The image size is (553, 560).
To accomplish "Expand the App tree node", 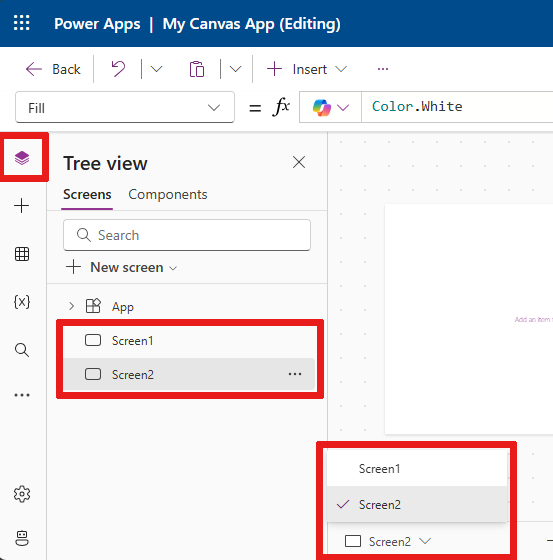I will pyautogui.click(x=71, y=306).
